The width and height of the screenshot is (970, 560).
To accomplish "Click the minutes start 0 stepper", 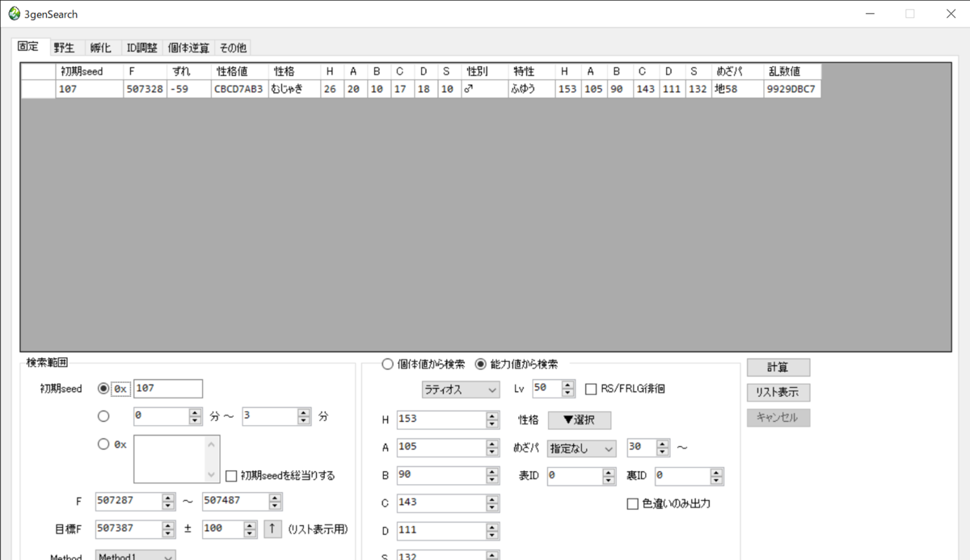I will click(x=167, y=416).
